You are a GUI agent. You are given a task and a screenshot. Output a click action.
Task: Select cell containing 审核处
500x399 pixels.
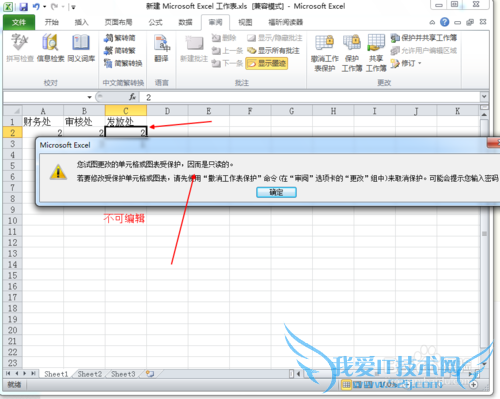pyautogui.click(x=84, y=122)
